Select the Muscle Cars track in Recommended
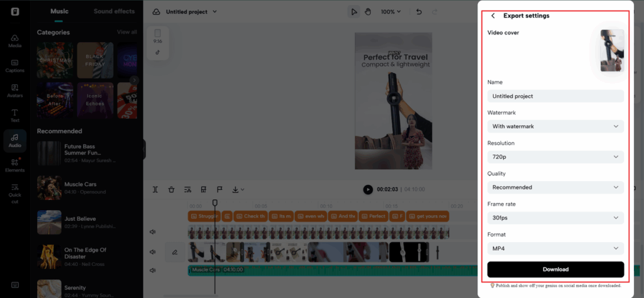 coord(87,187)
